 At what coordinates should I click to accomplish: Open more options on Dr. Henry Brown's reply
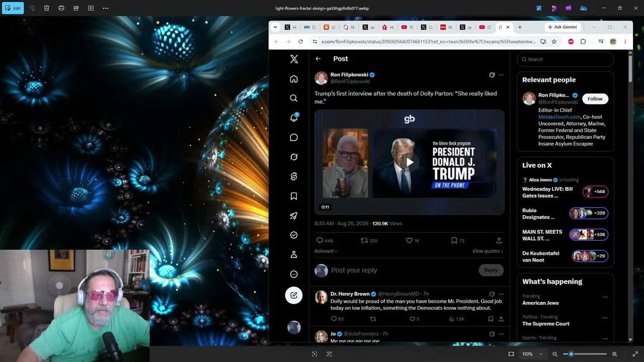tap(501, 294)
